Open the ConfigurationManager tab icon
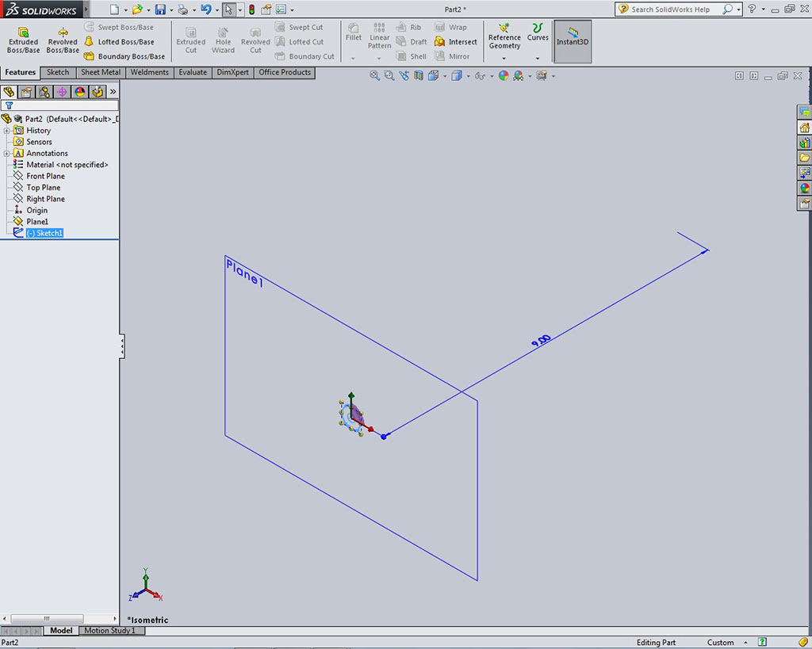The height and width of the screenshot is (649, 812). click(x=44, y=92)
